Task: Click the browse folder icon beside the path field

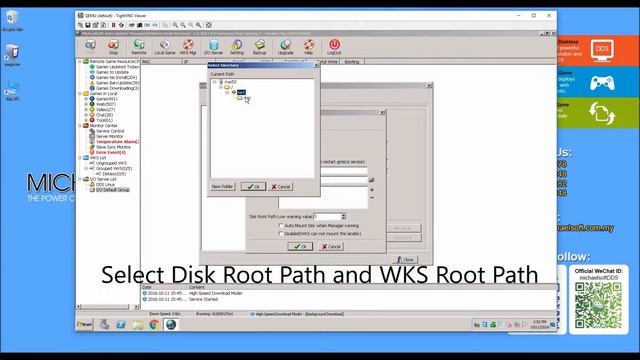Action: pyautogui.click(x=371, y=180)
